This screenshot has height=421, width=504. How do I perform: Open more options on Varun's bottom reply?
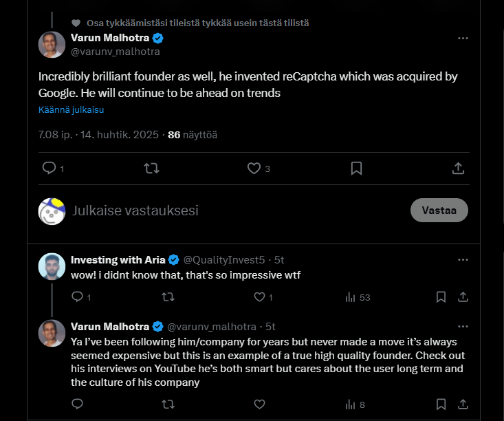click(x=463, y=326)
